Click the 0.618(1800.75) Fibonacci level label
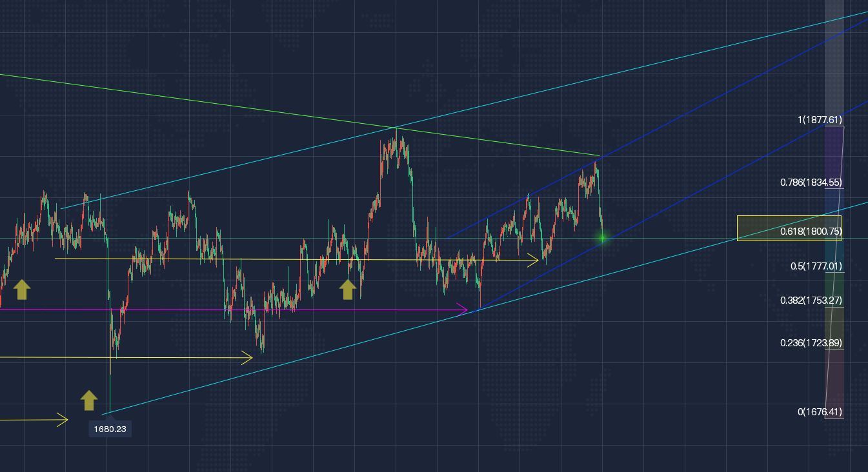This screenshot has height=472, width=868. click(811, 231)
